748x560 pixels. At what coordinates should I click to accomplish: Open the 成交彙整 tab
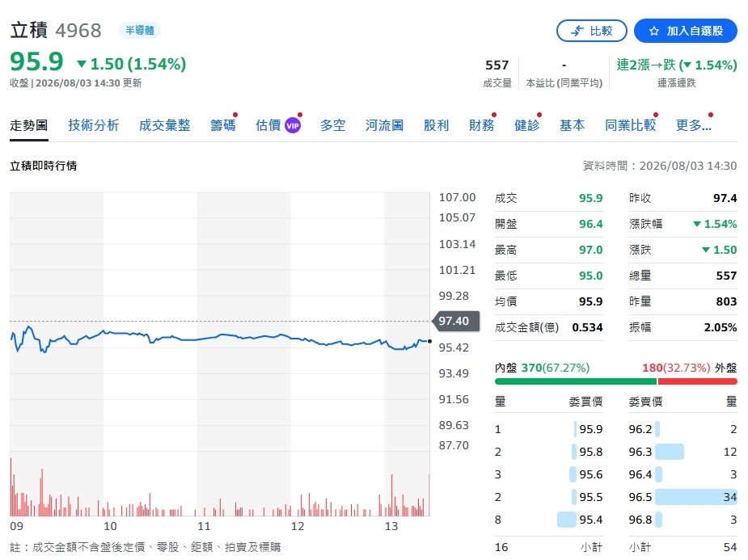pos(165,125)
